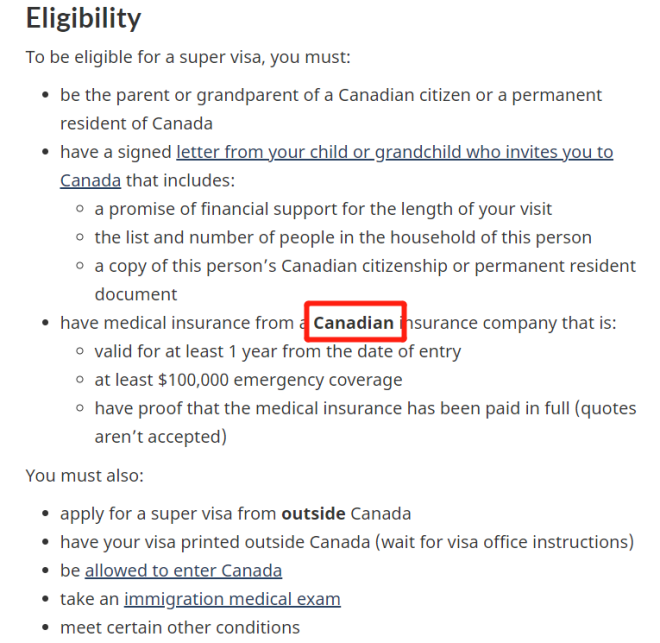Click the "aren't accepted)" text

click(x=160, y=436)
